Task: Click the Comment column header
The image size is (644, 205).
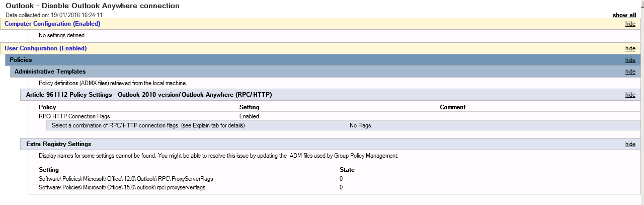Action: click(453, 107)
